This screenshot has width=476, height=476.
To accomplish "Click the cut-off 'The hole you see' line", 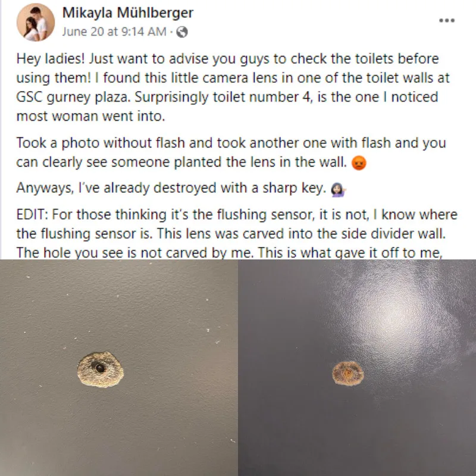I will pyautogui.click(x=229, y=252).
